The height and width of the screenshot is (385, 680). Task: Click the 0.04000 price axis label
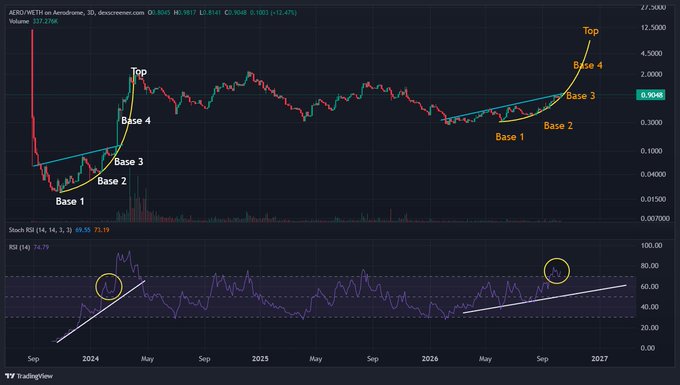pyautogui.click(x=653, y=174)
